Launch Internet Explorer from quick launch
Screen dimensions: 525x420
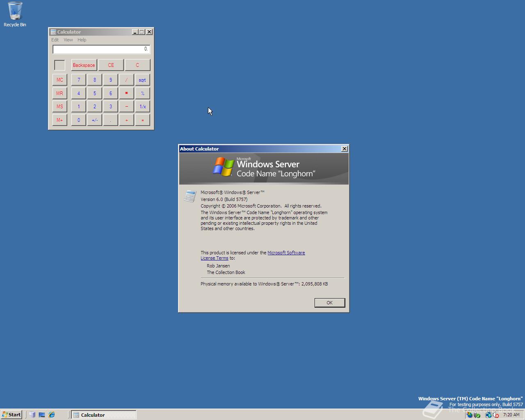[52, 415]
